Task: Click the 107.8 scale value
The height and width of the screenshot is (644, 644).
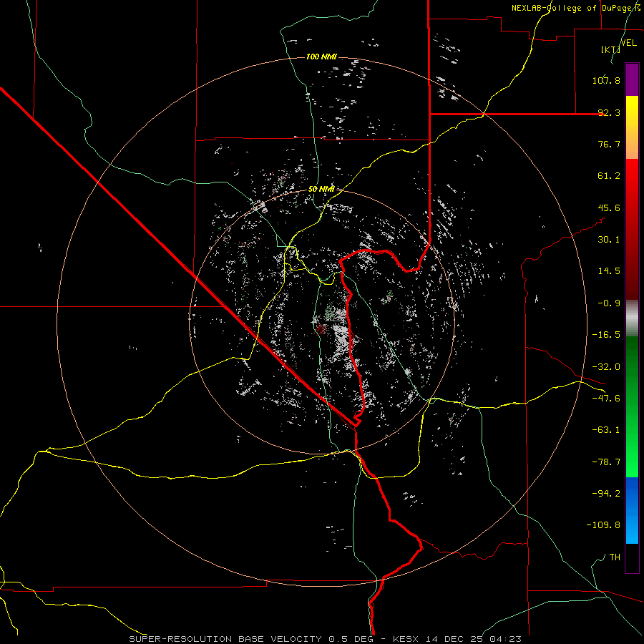Action: [x=606, y=80]
